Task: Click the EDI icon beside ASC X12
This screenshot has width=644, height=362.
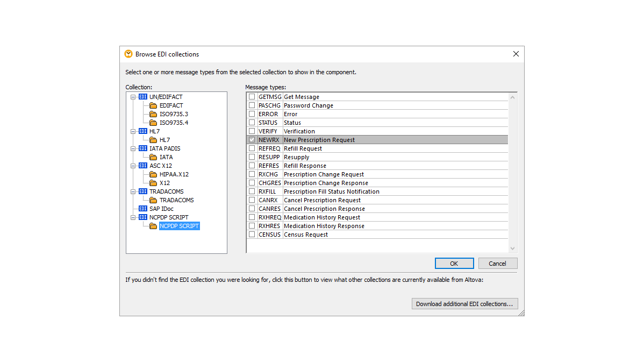Action: coord(142,166)
